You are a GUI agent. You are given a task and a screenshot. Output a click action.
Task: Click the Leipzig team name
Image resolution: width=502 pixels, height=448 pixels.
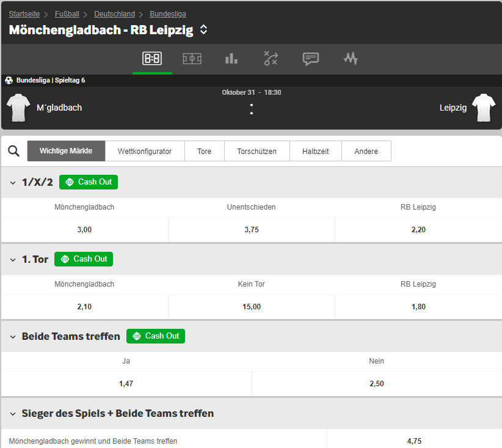coord(453,108)
